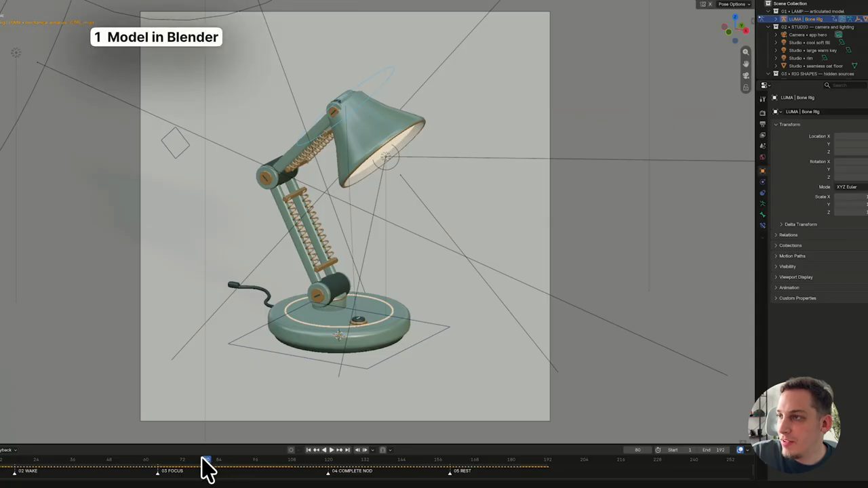Image resolution: width=868 pixels, height=488 pixels.
Task: Select Studio • seamless oat floor object
Action: click(816, 66)
